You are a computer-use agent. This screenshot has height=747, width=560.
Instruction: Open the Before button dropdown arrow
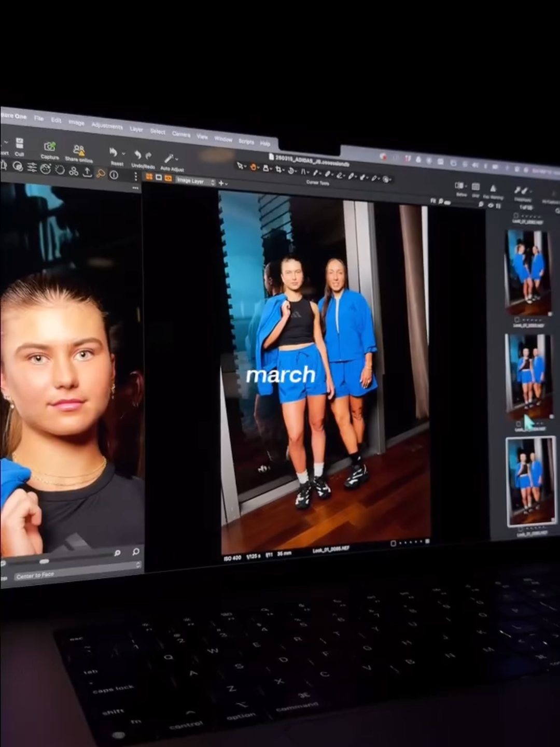point(466,186)
